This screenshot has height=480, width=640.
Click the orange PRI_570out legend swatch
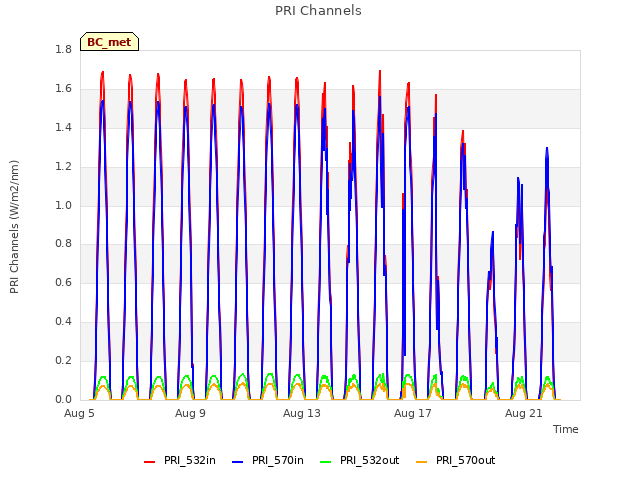click(x=422, y=462)
